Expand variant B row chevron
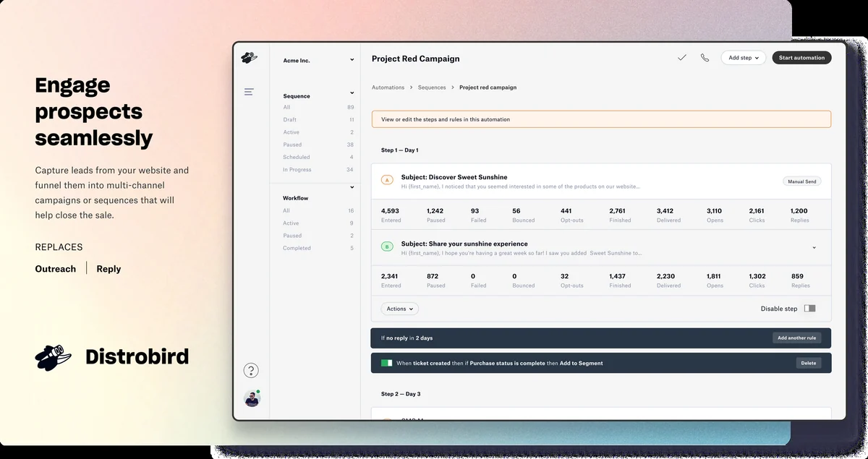This screenshot has height=459, width=868. [814, 247]
